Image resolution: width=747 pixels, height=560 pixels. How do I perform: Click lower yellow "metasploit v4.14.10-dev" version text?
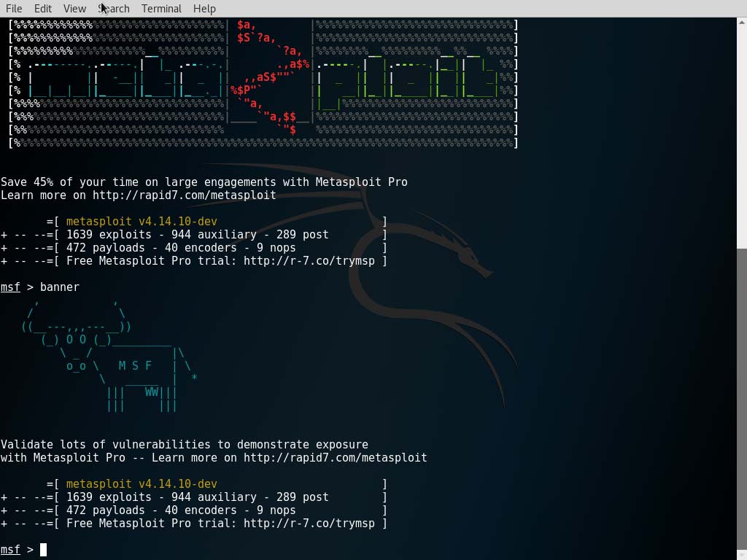point(142,484)
